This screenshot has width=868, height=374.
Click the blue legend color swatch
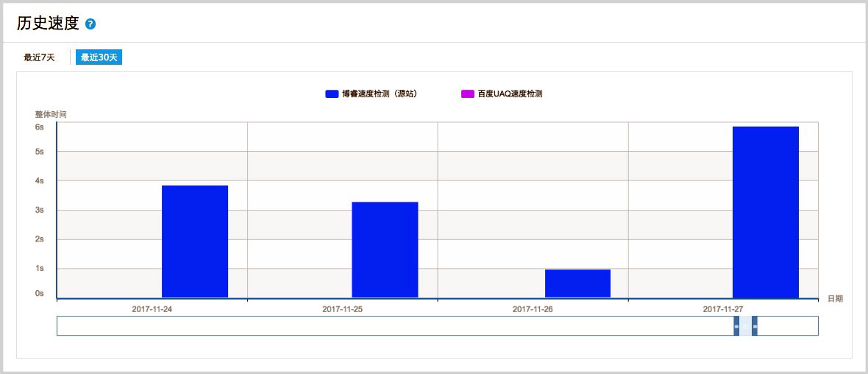pos(332,94)
